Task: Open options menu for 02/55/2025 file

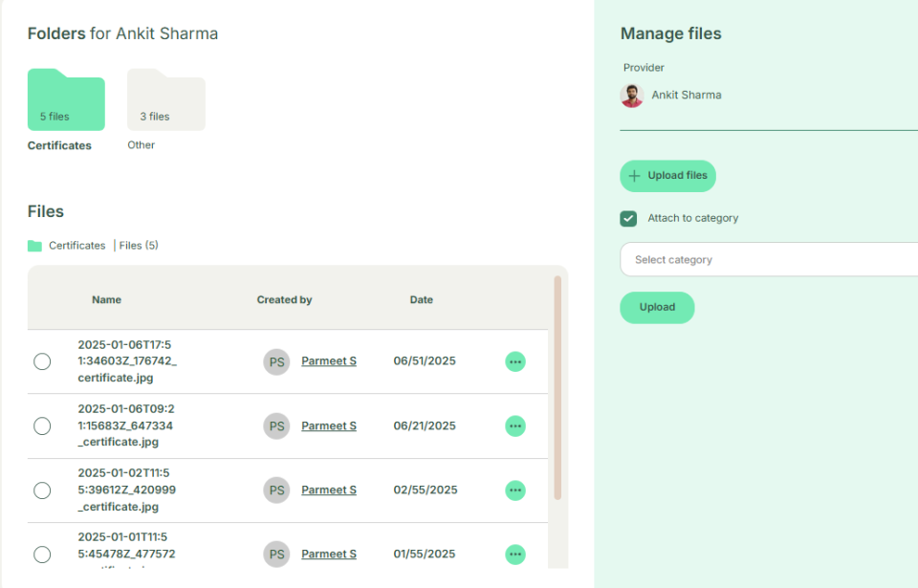Action: point(514,490)
